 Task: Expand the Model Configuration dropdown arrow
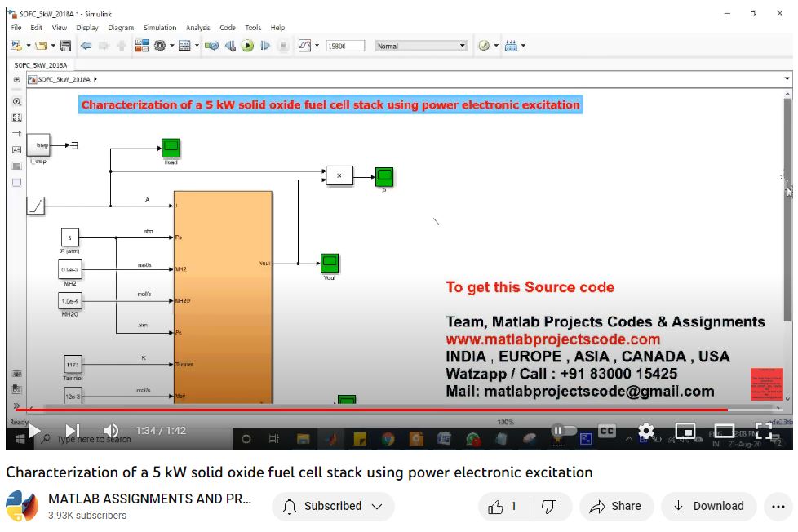[x=172, y=46]
